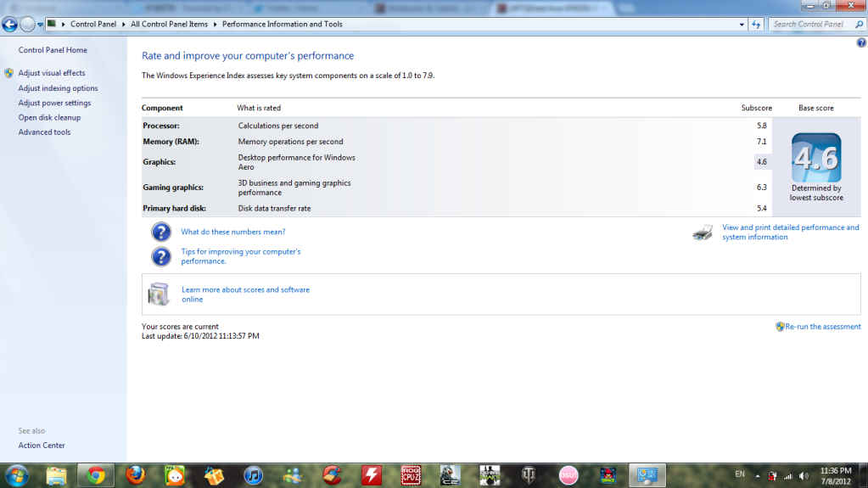Click the Search Control Panel field
This screenshot has height=488, width=868.
click(x=809, y=25)
